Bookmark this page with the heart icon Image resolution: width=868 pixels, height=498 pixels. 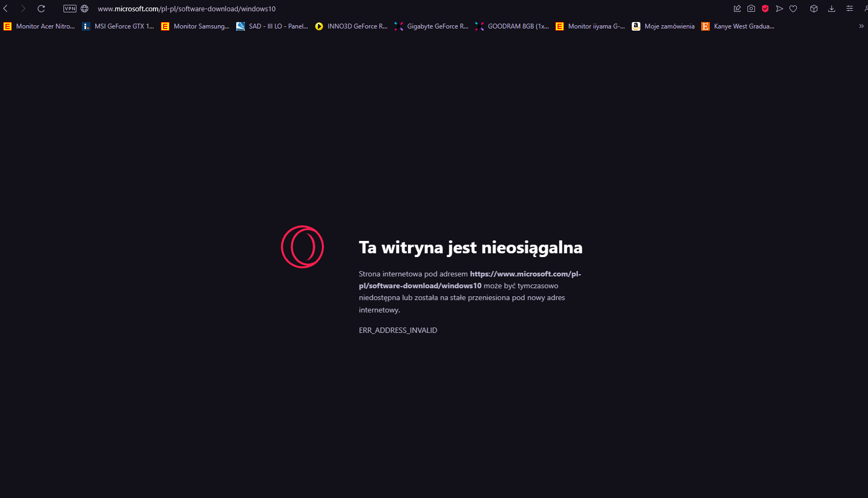tap(793, 9)
